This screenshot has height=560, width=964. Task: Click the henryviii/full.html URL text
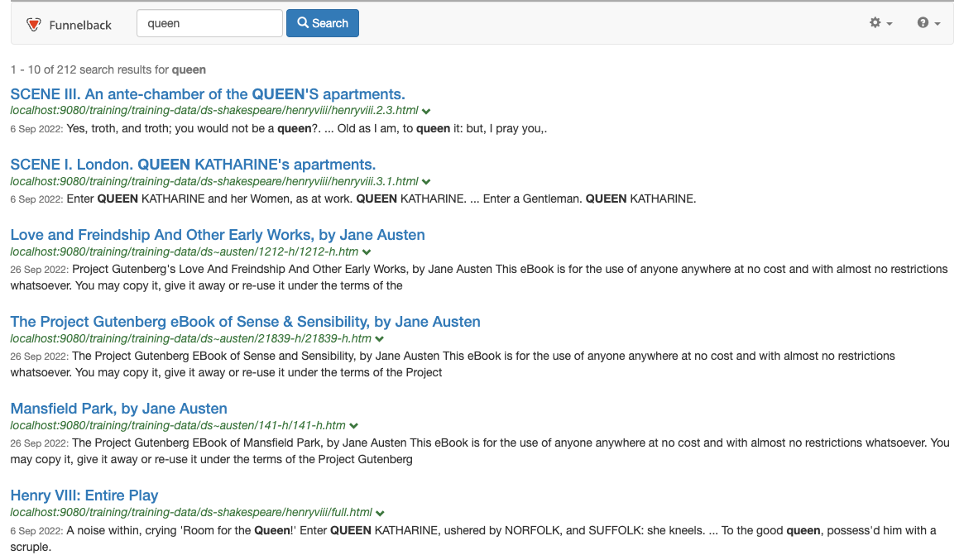[191, 512]
